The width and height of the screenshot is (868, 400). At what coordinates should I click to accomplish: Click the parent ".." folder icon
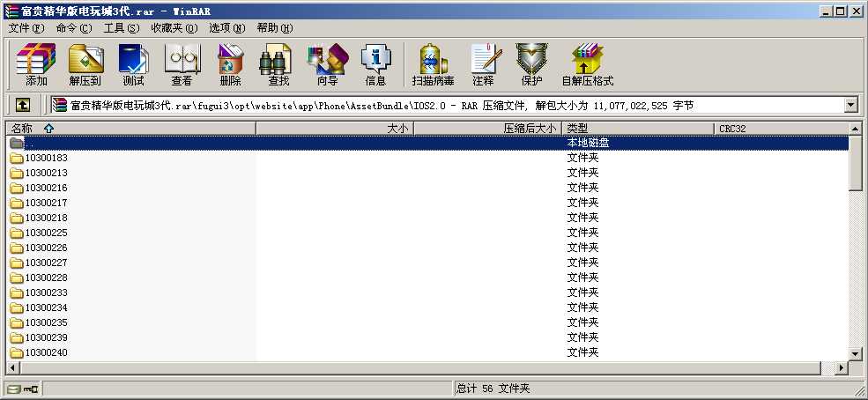17,144
